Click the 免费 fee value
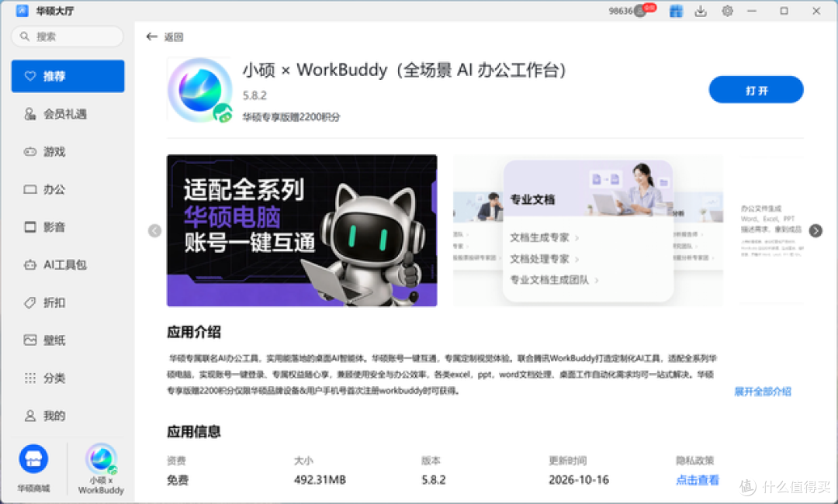838x504 pixels. tap(178, 480)
